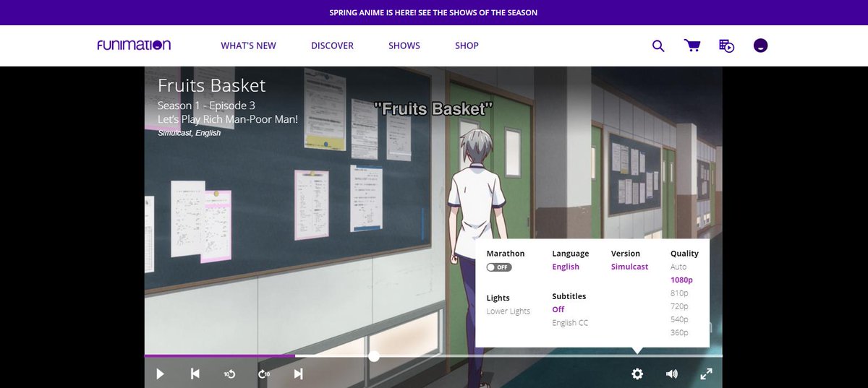
Task: Open the site search icon
Action: click(658, 46)
